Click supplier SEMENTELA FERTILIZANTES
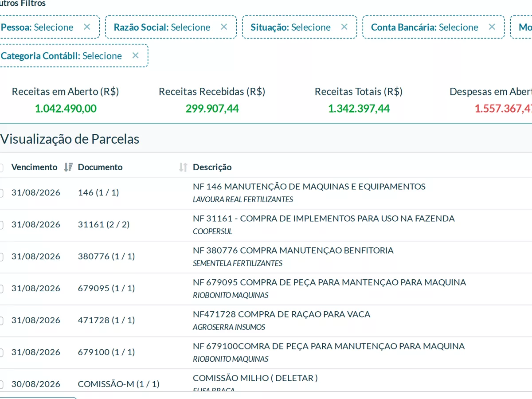 pos(238,263)
